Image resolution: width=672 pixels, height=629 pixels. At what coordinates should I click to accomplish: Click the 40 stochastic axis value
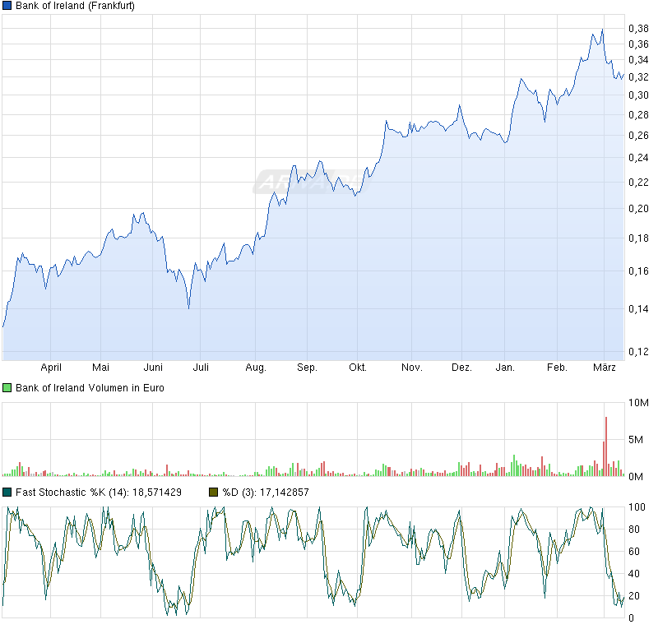(x=634, y=574)
